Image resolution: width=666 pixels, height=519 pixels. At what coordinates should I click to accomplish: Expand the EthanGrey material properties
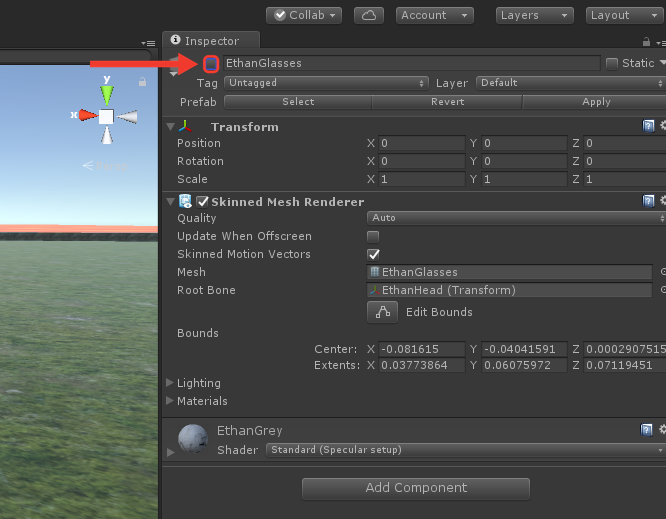(170, 452)
